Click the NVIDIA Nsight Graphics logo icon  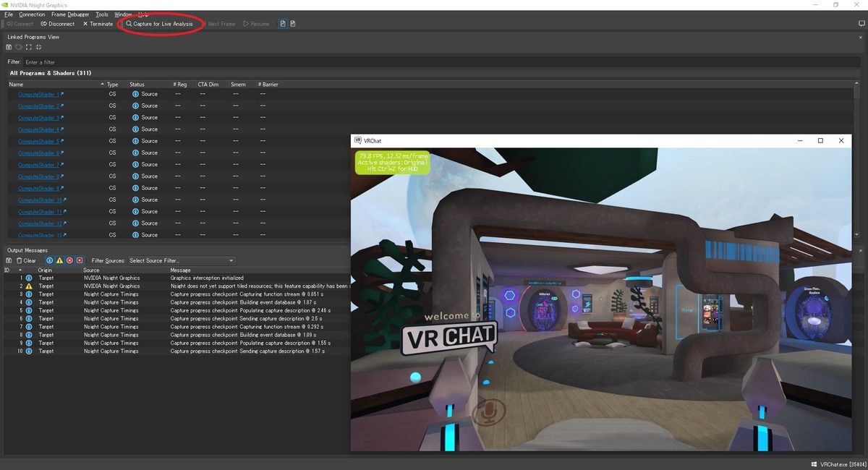tap(6, 4)
